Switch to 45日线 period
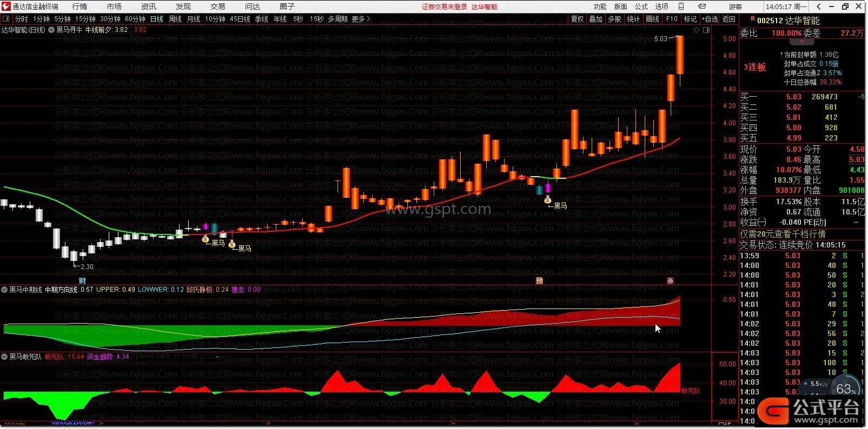This screenshot has height=429, width=868. coord(240,19)
